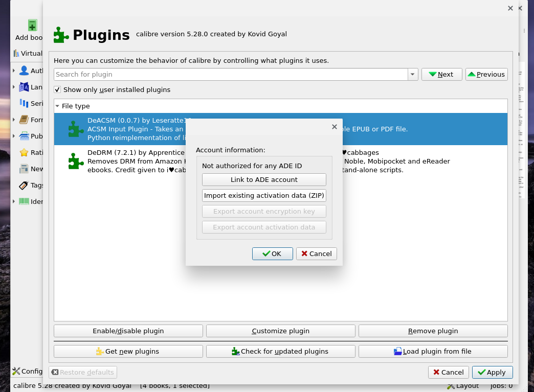Screen dimensions: 534x392
Task: Click the Add books icon
Action: [33, 26]
